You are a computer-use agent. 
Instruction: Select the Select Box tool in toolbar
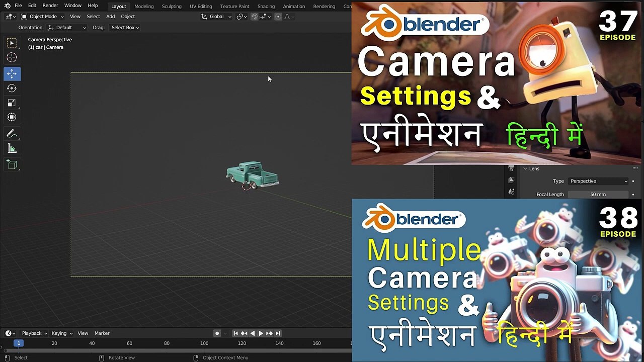pos(12,43)
